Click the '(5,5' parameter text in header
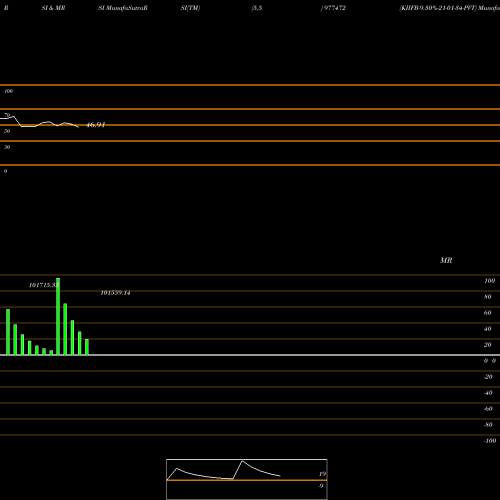Viewport: 500px width, 500px height. pyautogui.click(x=257, y=8)
